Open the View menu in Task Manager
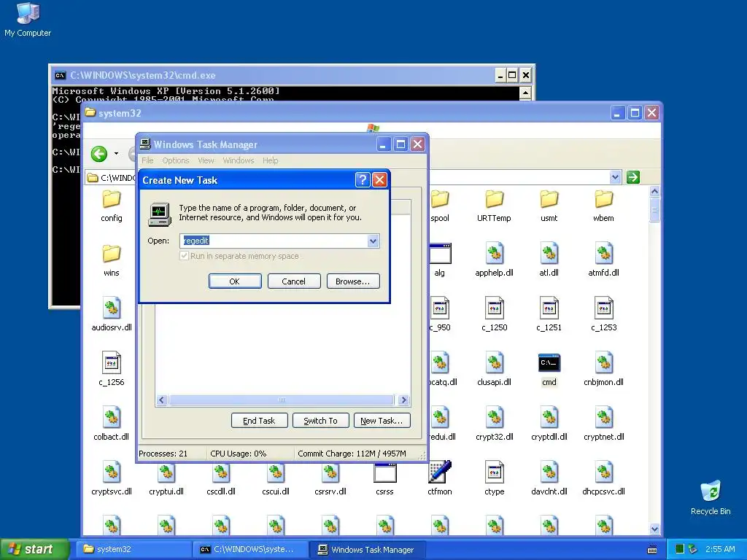The image size is (747, 560). pos(206,160)
